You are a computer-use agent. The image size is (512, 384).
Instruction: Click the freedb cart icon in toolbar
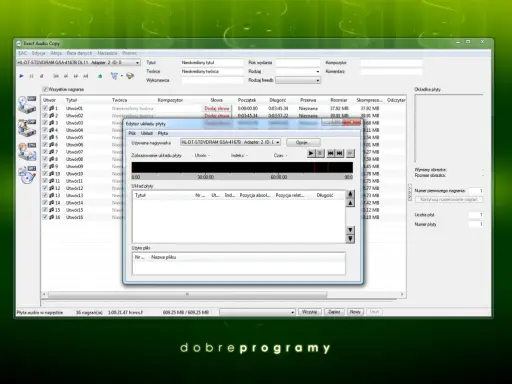click(114, 76)
